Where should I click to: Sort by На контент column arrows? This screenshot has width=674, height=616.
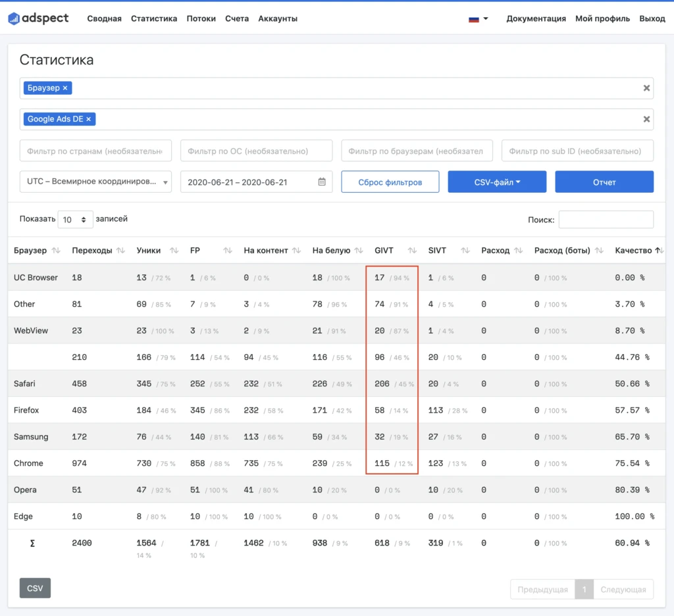coord(297,250)
